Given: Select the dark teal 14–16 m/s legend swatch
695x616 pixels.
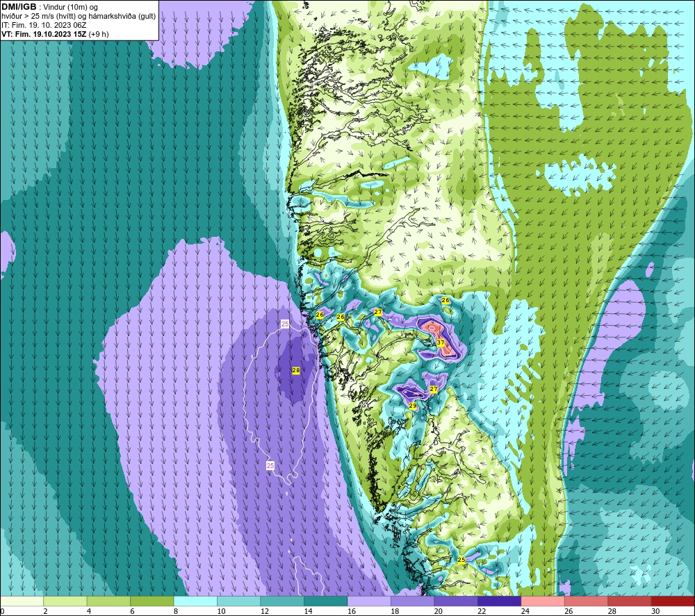Looking at the screenshot, I should point(326,601).
